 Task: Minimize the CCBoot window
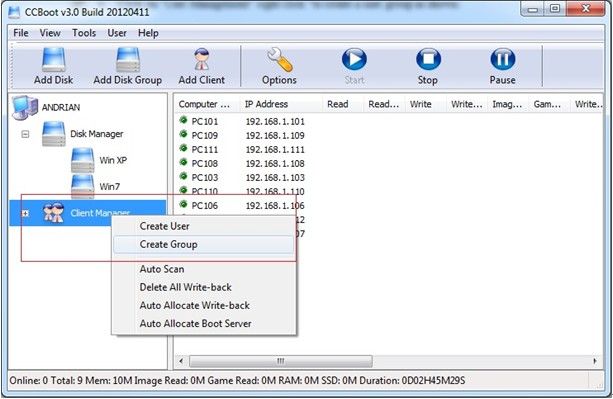pos(532,9)
